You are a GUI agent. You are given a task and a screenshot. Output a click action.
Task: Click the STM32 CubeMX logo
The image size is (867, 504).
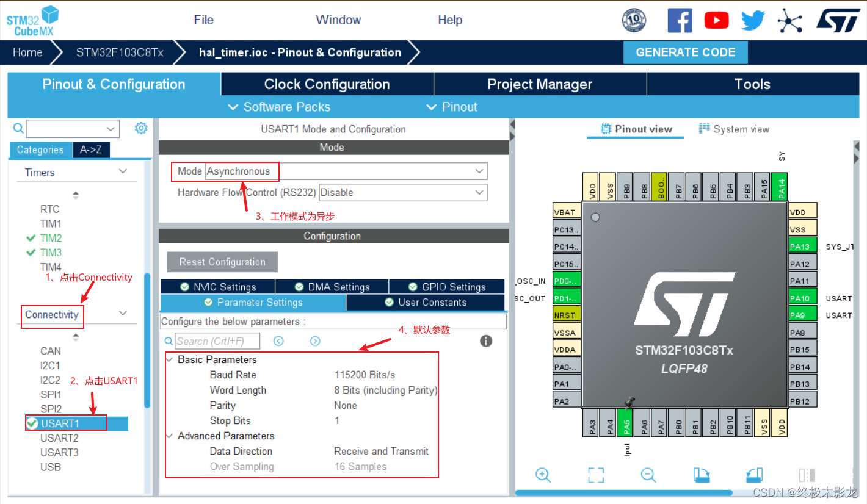tap(34, 21)
